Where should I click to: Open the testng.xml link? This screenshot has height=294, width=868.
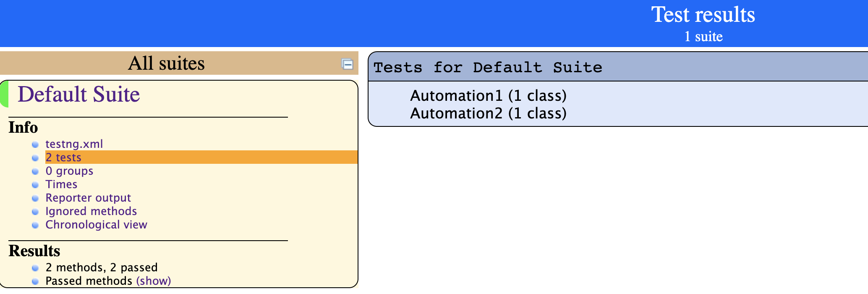coord(74,144)
